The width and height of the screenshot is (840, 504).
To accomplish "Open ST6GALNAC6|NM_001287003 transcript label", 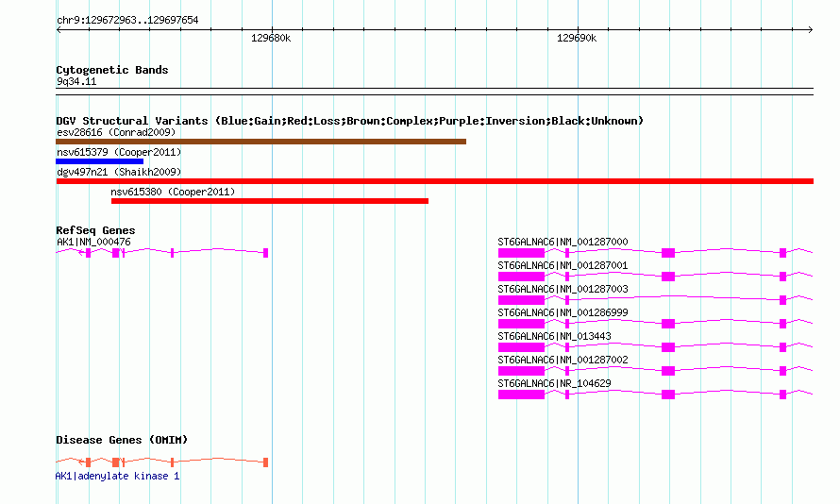I will tap(563, 289).
